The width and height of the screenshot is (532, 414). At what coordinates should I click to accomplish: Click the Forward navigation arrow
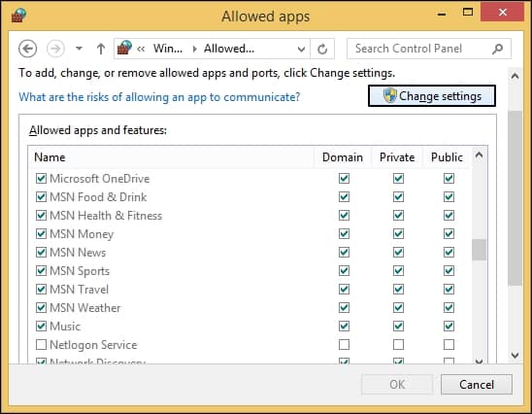coord(55,49)
